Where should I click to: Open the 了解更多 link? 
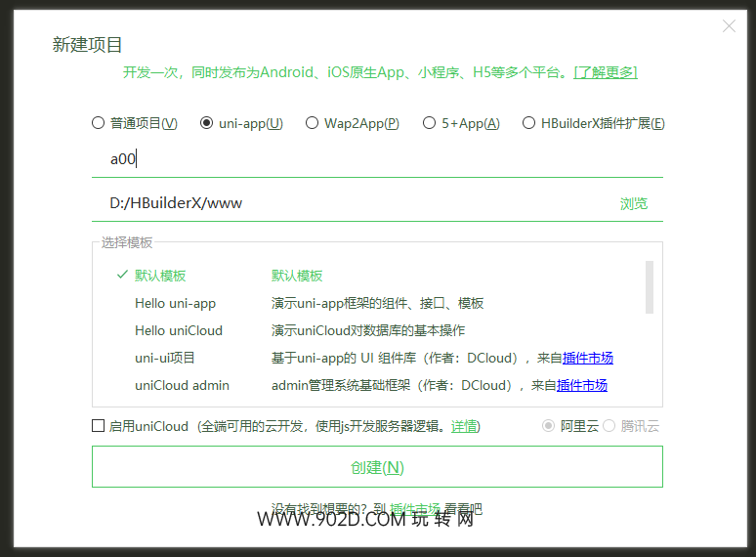click(x=606, y=72)
